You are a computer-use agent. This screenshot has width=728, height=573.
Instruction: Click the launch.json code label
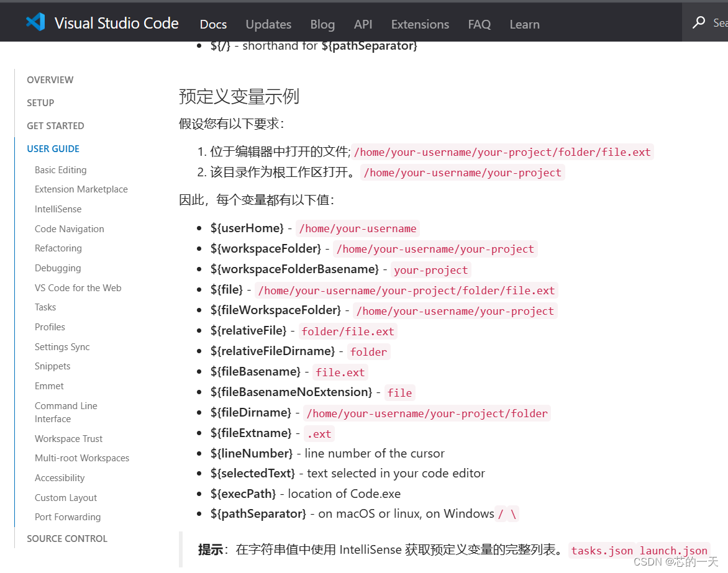[673, 551]
